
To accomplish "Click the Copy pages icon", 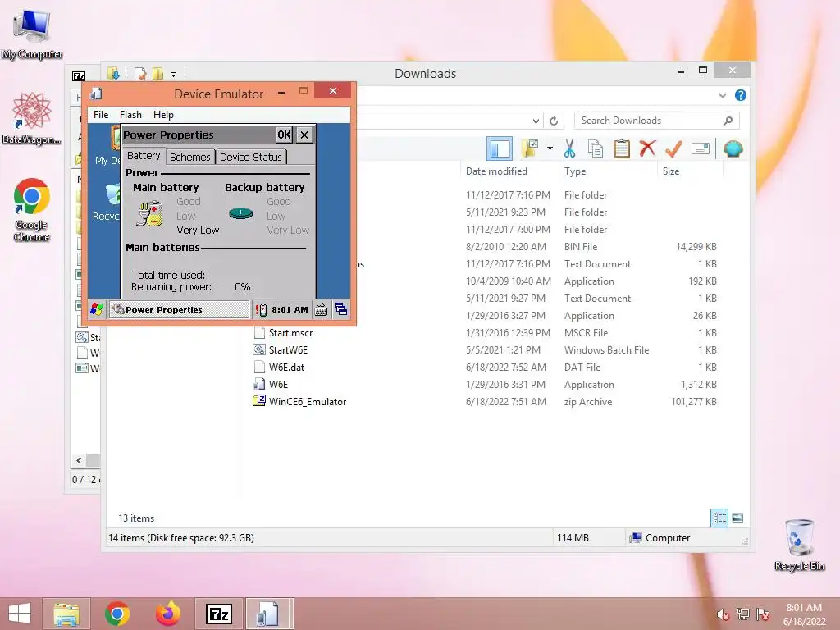I will [x=596, y=148].
